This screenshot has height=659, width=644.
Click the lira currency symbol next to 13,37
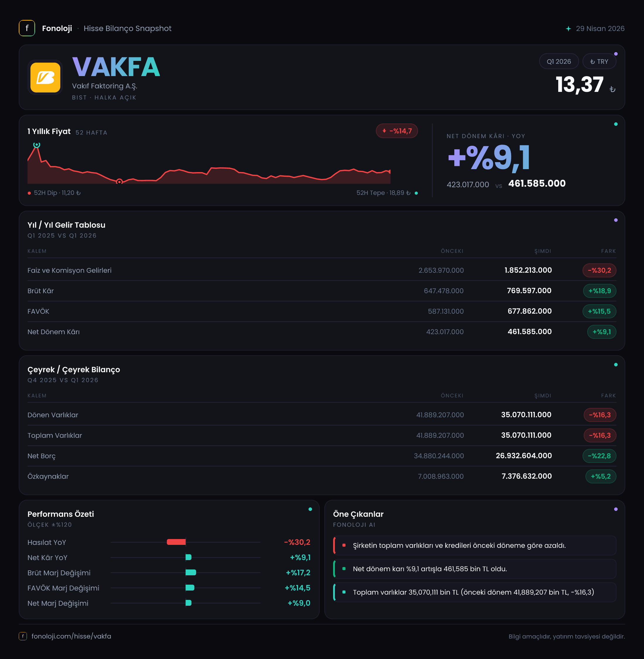[612, 89]
